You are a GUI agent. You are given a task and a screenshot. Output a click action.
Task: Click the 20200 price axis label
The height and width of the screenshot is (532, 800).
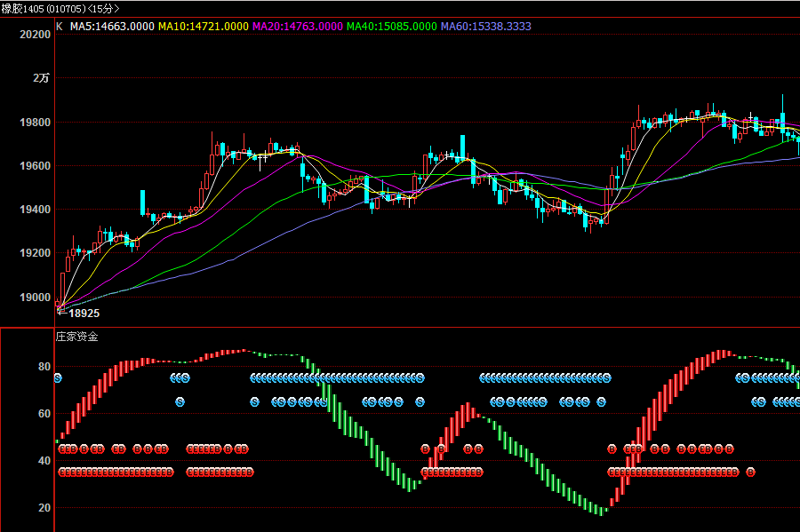36,35
